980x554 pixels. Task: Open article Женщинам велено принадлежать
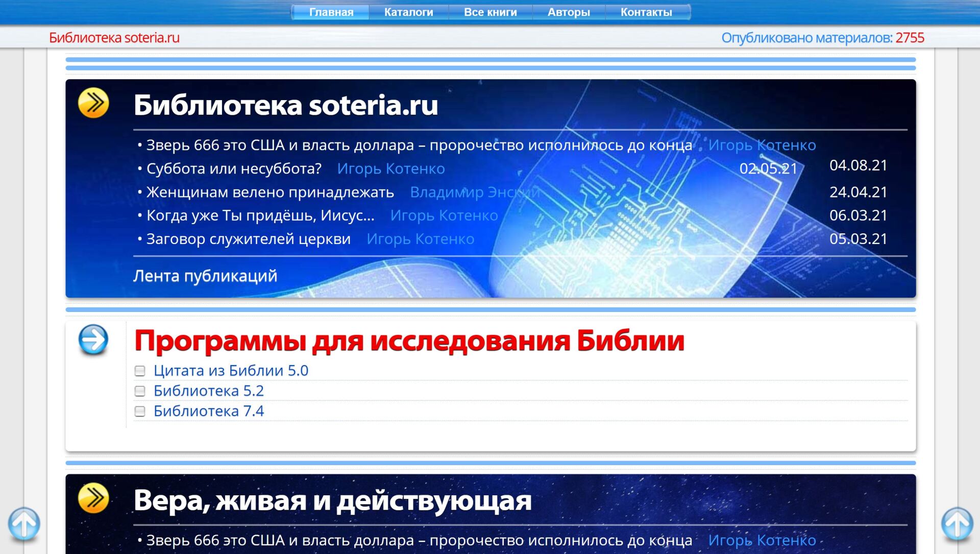click(270, 192)
